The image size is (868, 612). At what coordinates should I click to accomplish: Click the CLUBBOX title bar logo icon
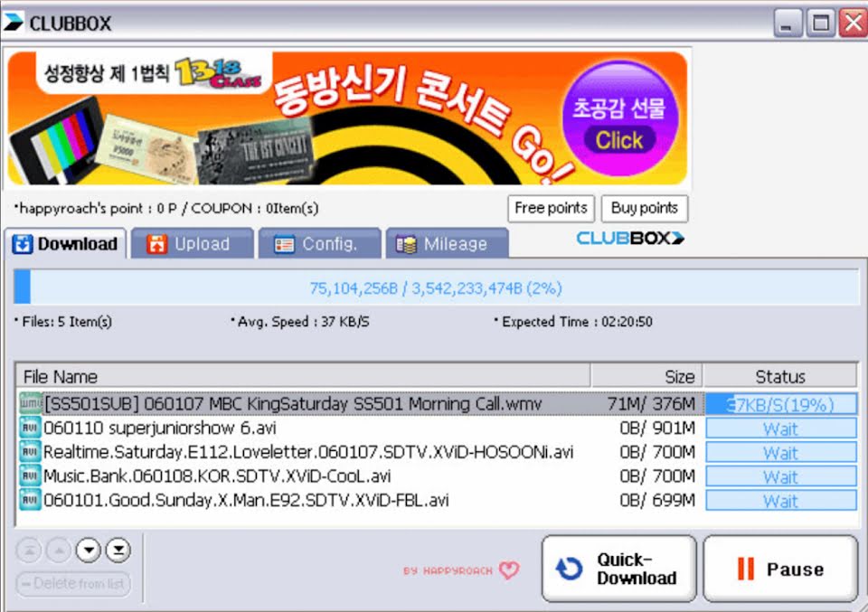click(x=14, y=22)
